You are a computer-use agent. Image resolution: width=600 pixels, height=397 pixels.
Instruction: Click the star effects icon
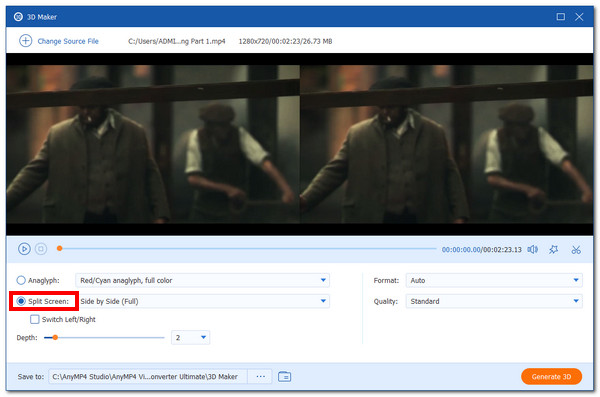coord(553,250)
